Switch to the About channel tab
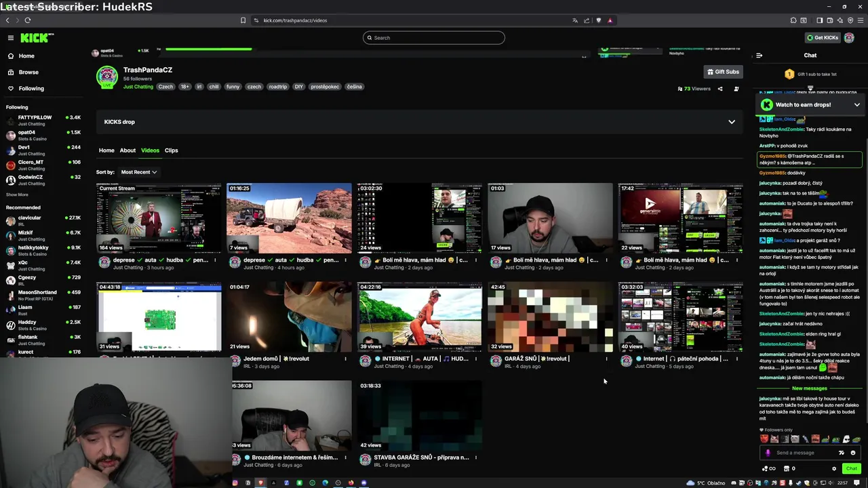 127,150
